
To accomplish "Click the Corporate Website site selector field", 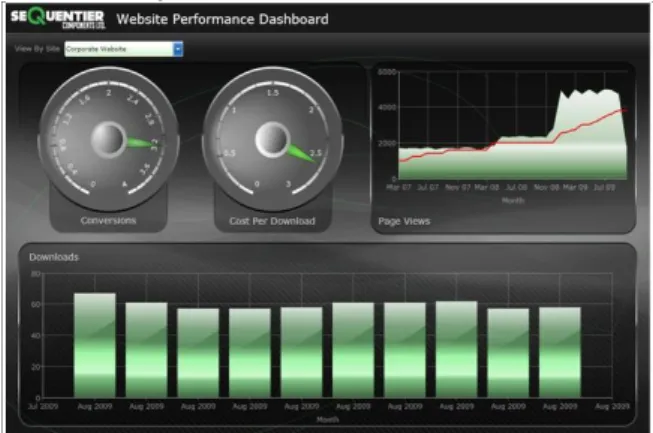I will tap(124, 49).
